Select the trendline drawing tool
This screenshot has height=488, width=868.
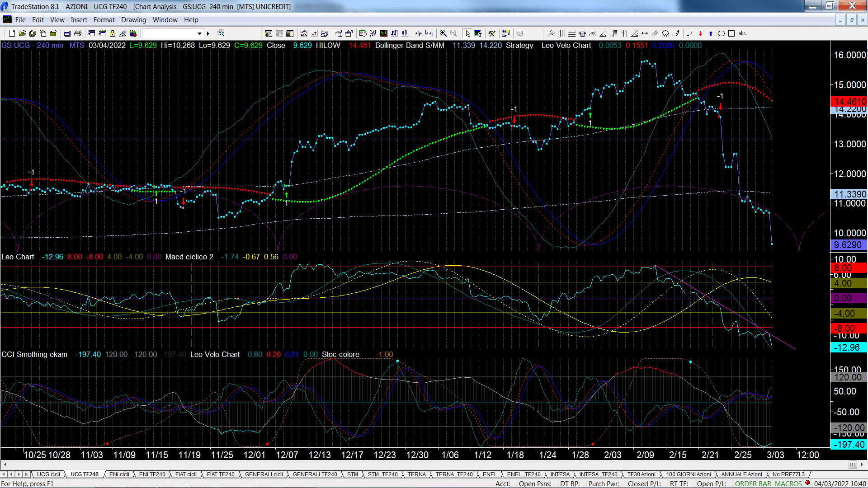[551, 33]
